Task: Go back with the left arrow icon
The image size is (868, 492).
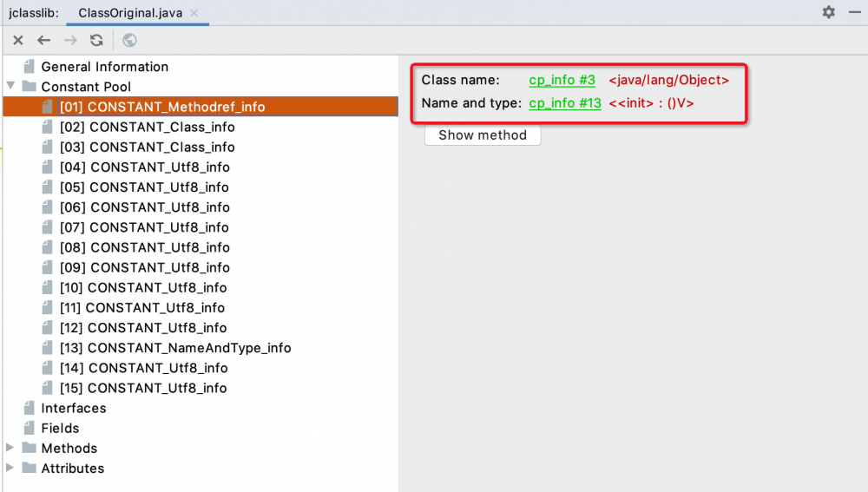Action: [43, 40]
